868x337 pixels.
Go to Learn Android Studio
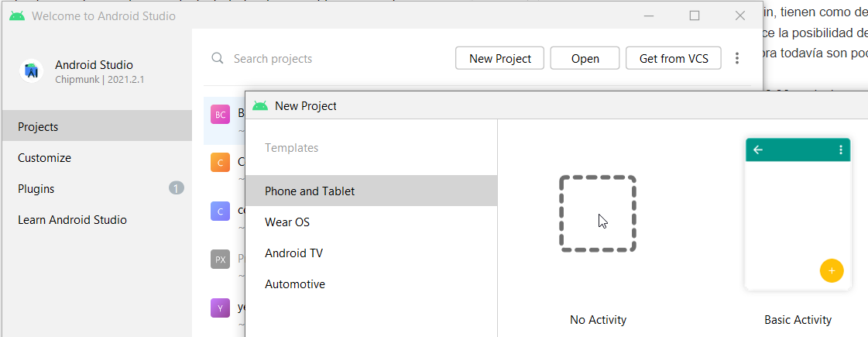[72, 220]
